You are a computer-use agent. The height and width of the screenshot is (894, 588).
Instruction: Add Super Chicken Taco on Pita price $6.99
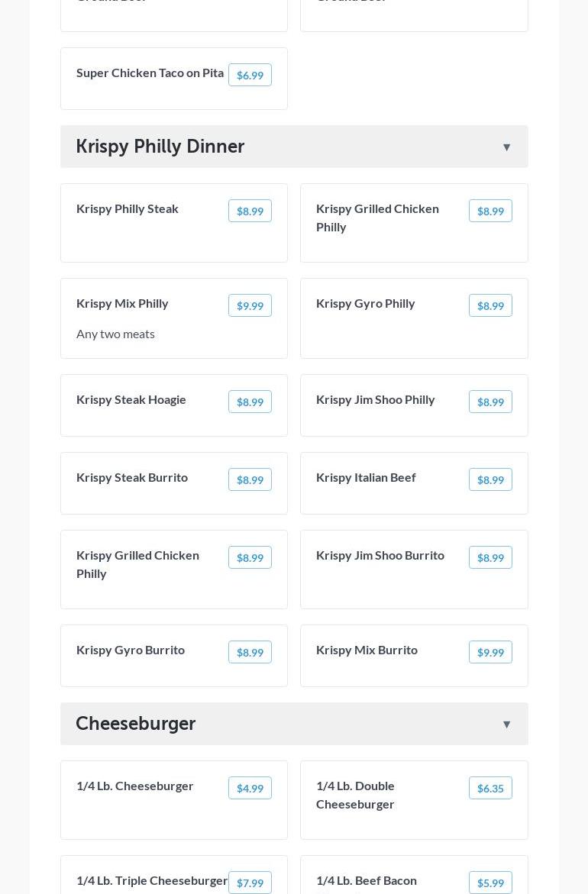click(250, 76)
